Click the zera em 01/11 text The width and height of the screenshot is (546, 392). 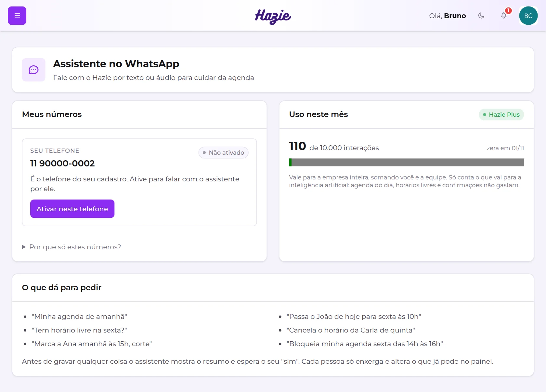pos(505,148)
